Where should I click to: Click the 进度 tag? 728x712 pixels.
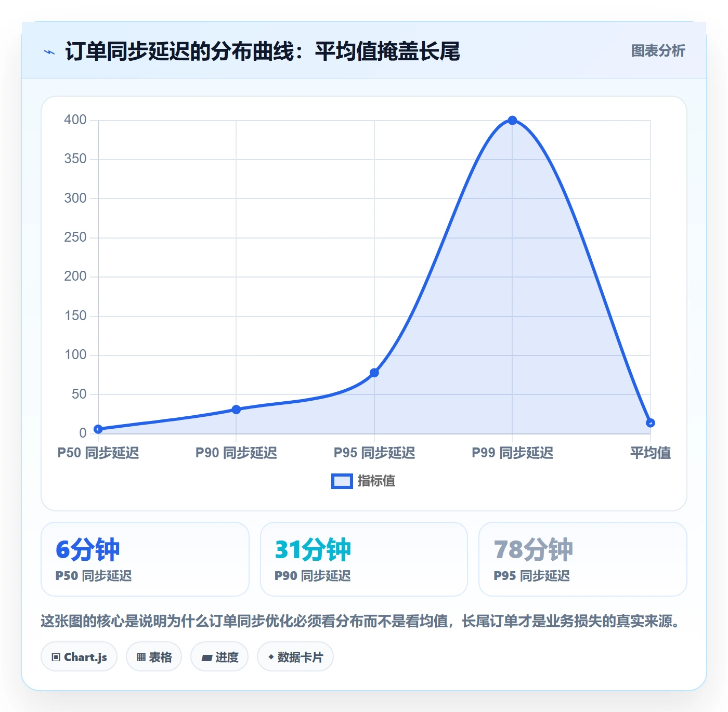[x=219, y=657]
